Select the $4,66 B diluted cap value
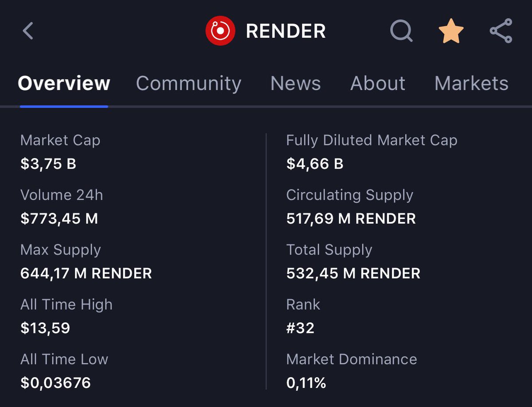 (315, 164)
